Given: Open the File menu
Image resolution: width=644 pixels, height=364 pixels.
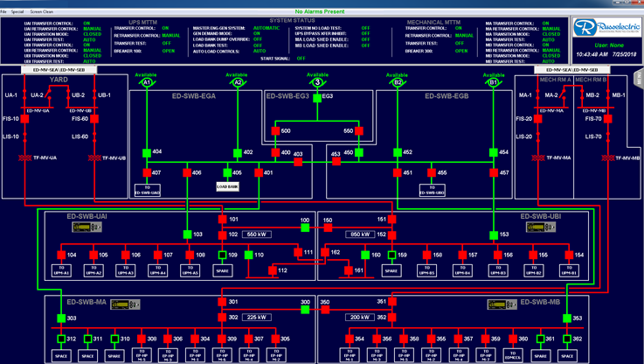Looking at the screenshot, I should tap(5, 11).
